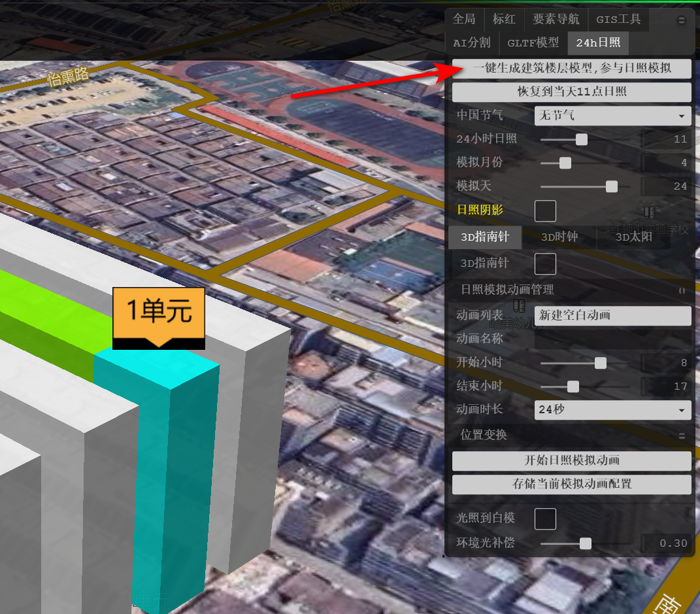
Task: Collapse the 日照模拟动画管理 section
Action: point(682,290)
